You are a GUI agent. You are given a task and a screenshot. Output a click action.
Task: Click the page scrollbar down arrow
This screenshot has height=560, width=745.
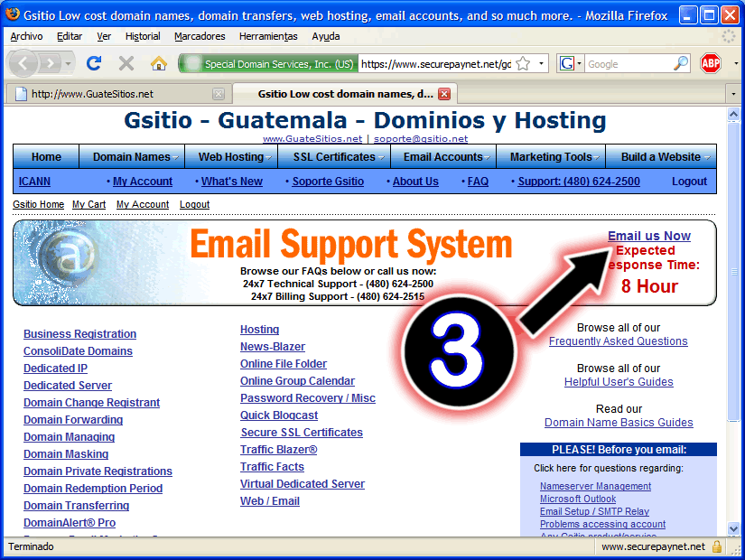click(733, 528)
